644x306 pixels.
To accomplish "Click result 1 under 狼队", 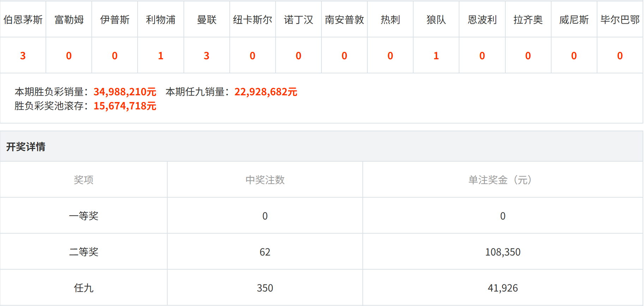I will tap(436, 56).
